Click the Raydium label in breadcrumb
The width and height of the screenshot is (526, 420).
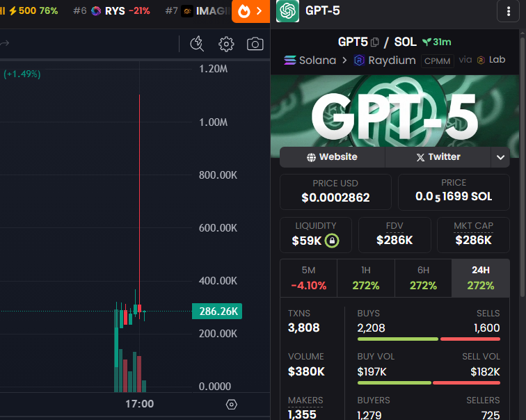click(392, 60)
